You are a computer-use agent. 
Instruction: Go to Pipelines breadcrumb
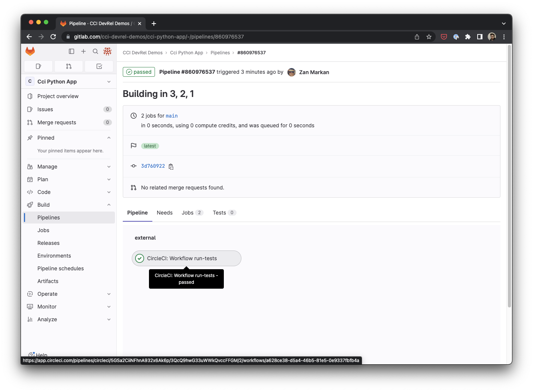tap(220, 53)
